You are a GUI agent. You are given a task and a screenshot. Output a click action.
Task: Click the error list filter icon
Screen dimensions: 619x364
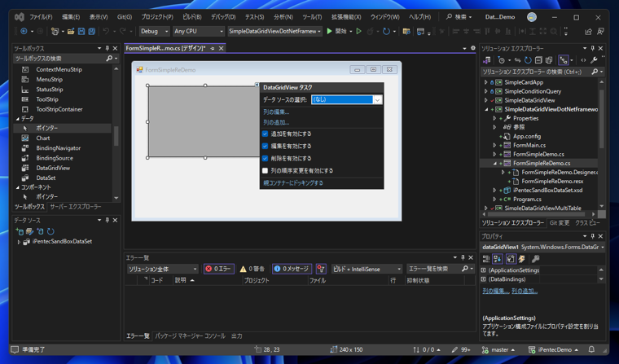point(321,269)
